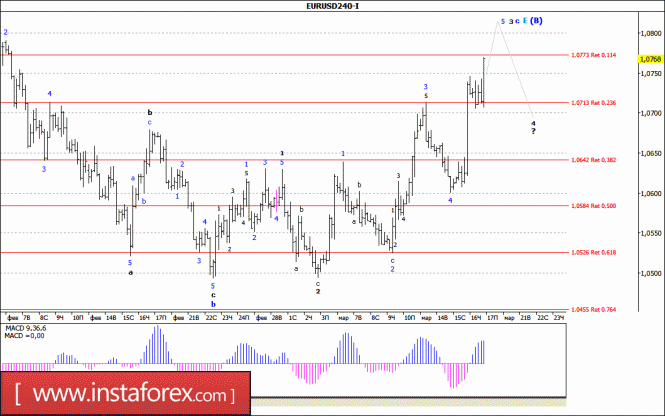Select the '1,0455 Ret 0,764' Fibonacci label
665x416 pixels.
(x=594, y=310)
